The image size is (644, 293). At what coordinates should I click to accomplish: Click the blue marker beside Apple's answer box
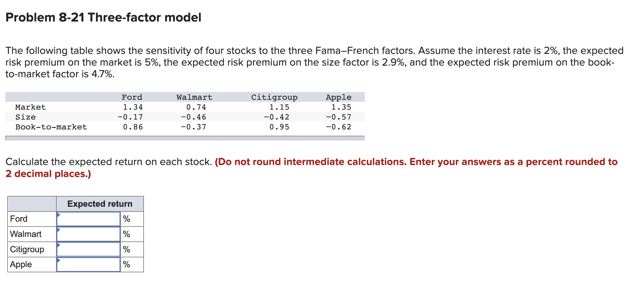coord(58,260)
